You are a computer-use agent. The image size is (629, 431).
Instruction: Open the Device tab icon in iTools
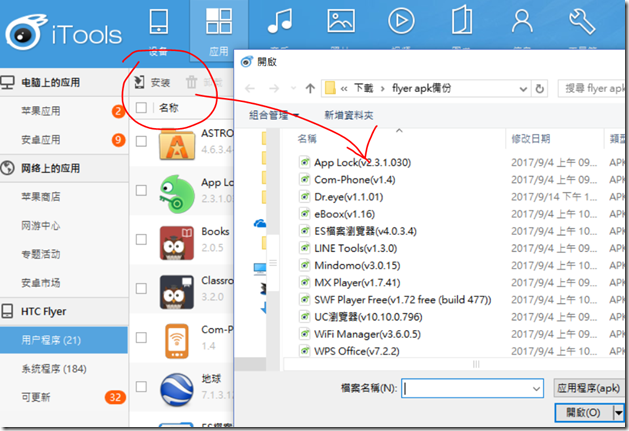158,22
